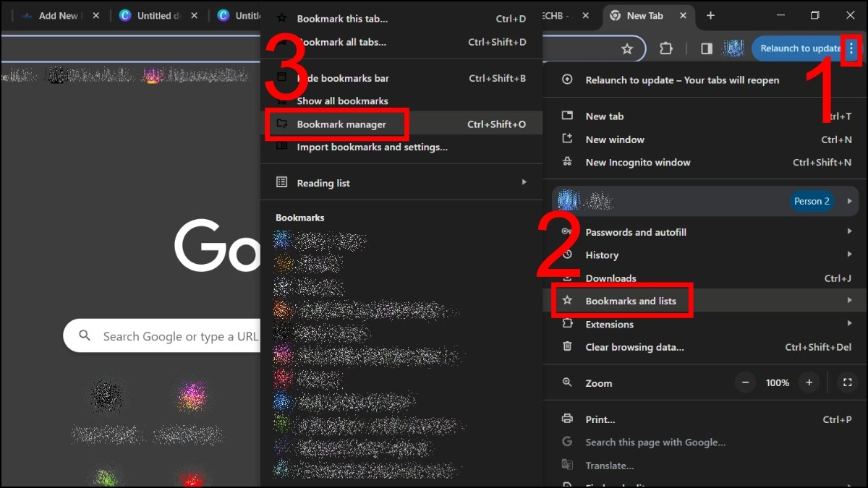The image size is (868, 488).
Task: Expand the History submenu arrow
Action: point(849,254)
